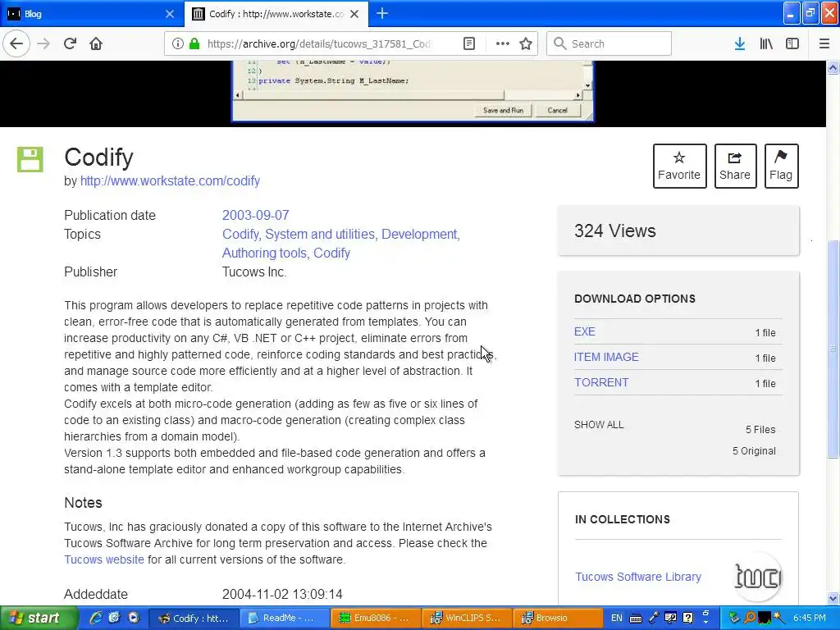Image resolution: width=840 pixels, height=630 pixels.
Task: Close the Codify tab
Action: click(x=354, y=14)
